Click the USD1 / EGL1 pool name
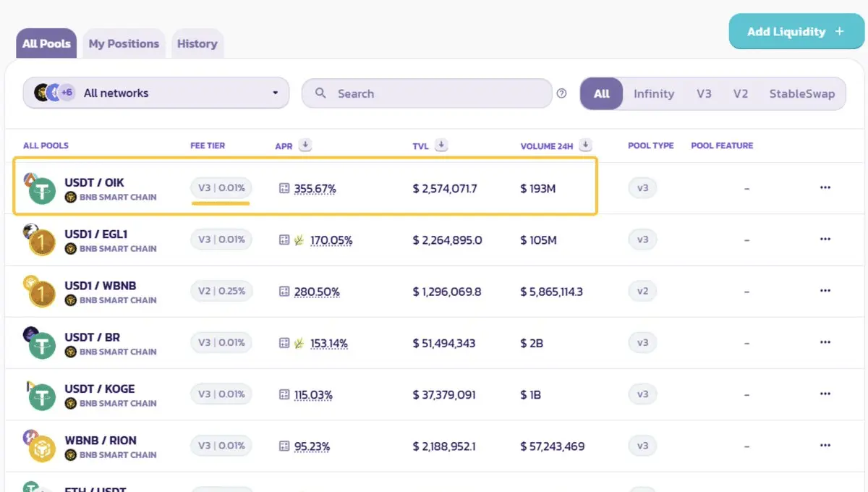Screen dimensions: 868x492 pos(96,234)
